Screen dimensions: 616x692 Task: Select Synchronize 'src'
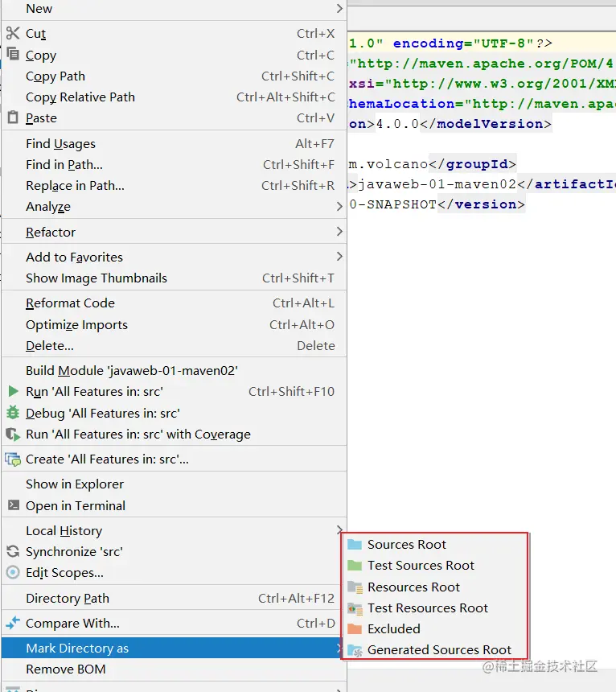(x=175, y=552)
